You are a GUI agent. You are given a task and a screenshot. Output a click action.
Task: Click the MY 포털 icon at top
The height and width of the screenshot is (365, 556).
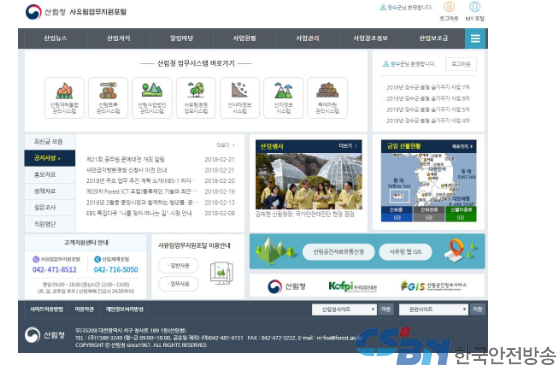[474, 7]
